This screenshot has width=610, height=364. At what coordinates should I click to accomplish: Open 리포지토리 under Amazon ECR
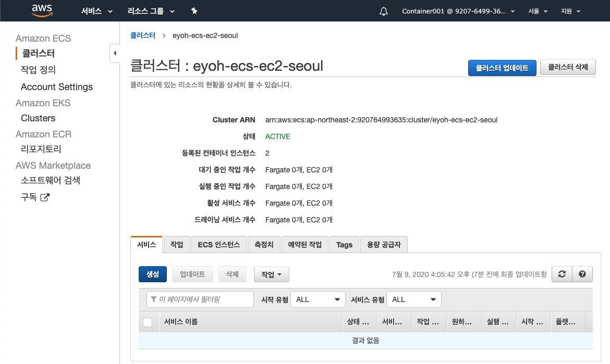pyautogui.click(x=41, y=149)
